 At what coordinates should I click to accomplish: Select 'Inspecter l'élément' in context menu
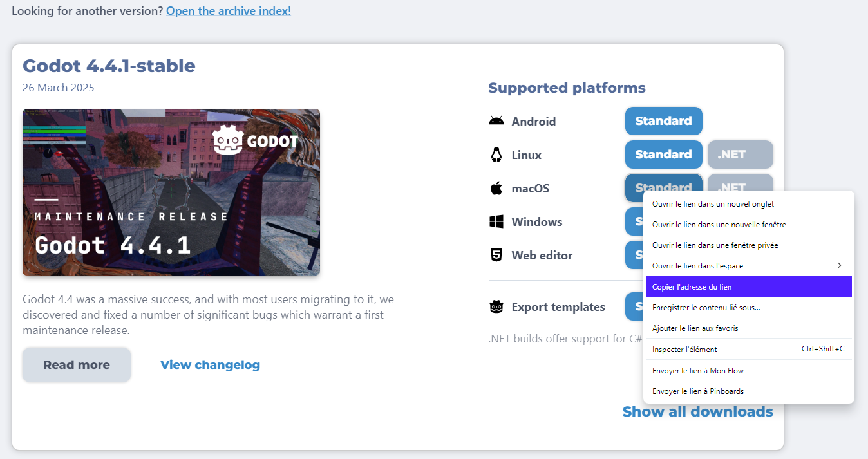click(749, 349)
